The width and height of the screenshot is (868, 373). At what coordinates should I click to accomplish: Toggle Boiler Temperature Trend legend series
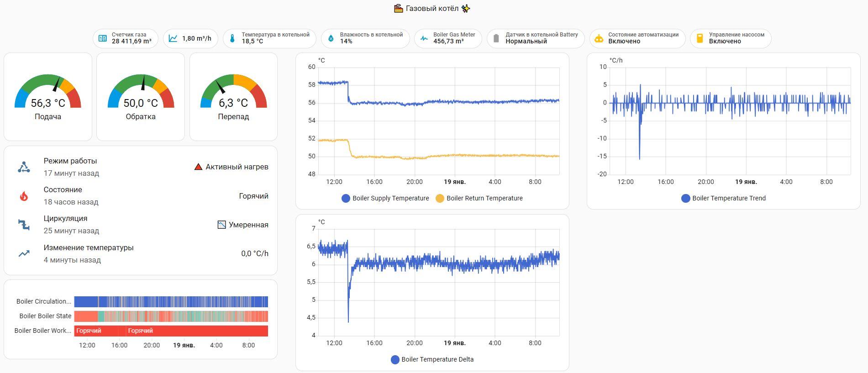tap(724, 198)
